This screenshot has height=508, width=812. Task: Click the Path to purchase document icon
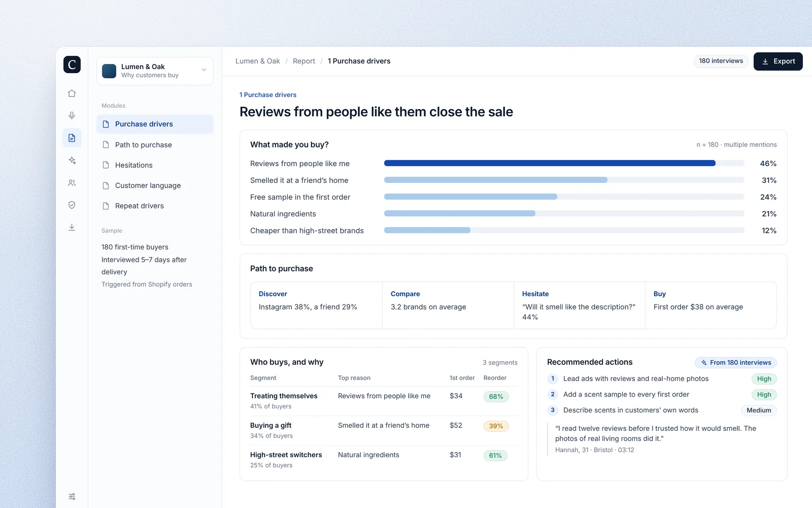click(x=106, y=145)
